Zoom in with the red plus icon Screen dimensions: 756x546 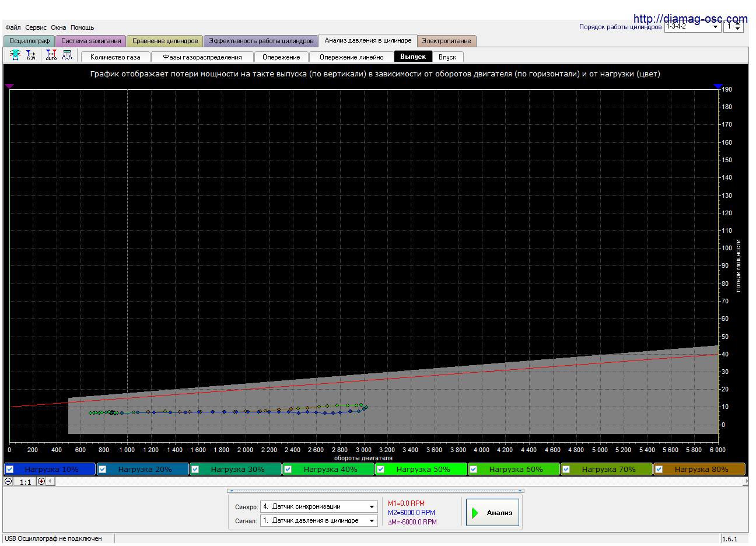41,481
